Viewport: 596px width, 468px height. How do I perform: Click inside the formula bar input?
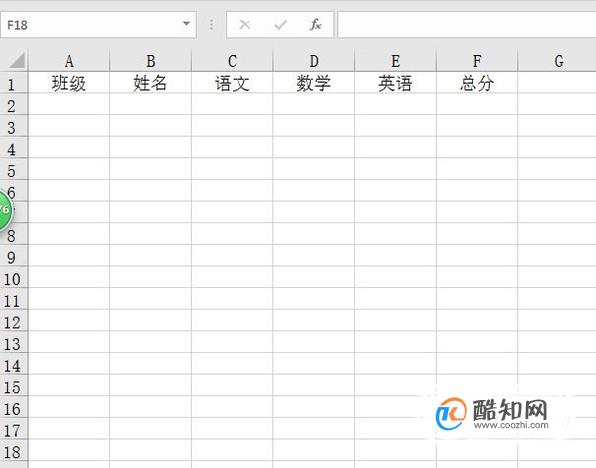[467, 25]
